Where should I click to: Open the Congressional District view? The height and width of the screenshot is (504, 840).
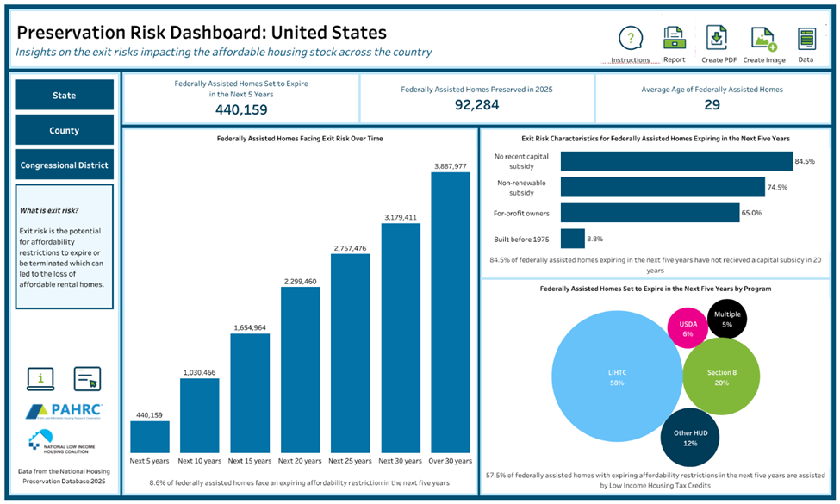pyautogui.click(x=65, y=165)
